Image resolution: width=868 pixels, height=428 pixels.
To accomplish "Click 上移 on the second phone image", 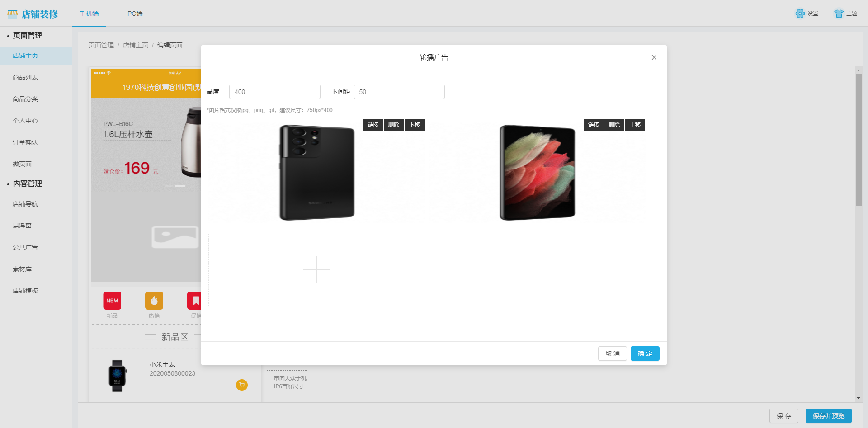I will click(635, 125).
